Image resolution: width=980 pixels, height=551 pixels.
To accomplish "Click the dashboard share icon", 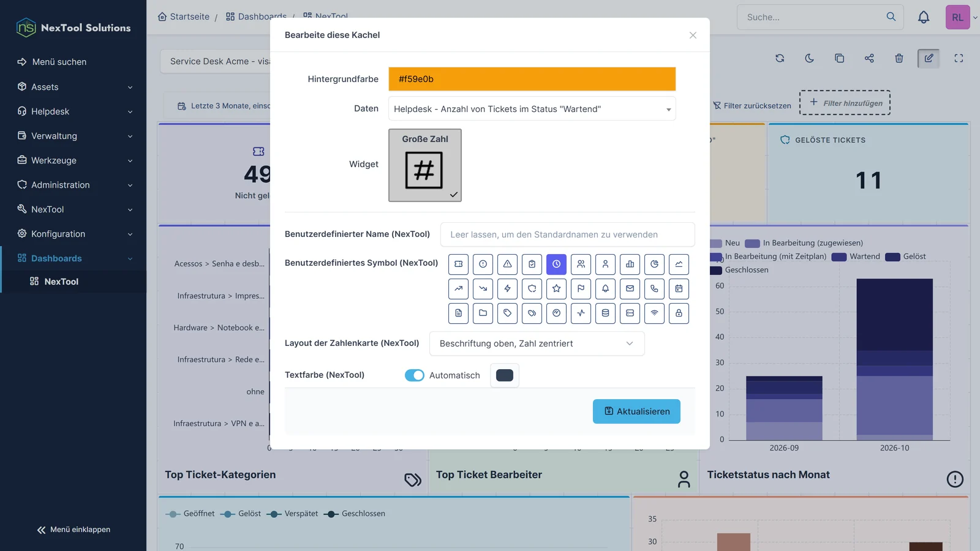I will coord(869,58).
